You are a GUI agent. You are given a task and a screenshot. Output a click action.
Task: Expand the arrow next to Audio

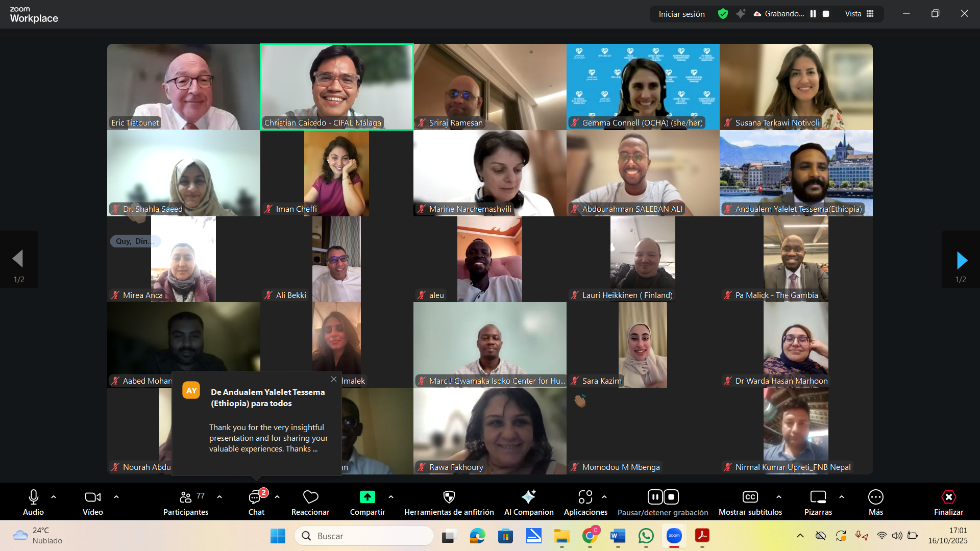point(54,497)
